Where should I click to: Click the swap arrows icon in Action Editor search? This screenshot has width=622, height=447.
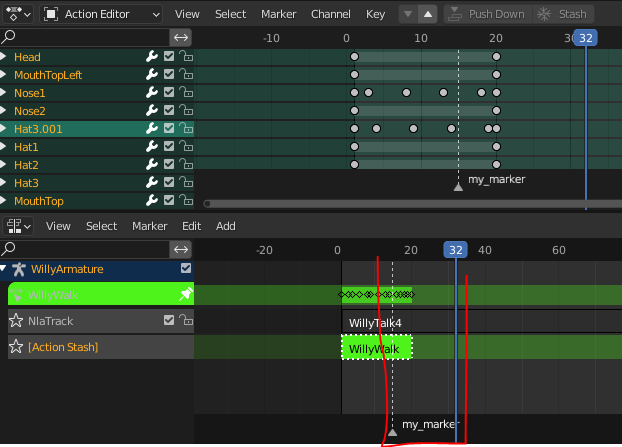[x=181, y=37]
